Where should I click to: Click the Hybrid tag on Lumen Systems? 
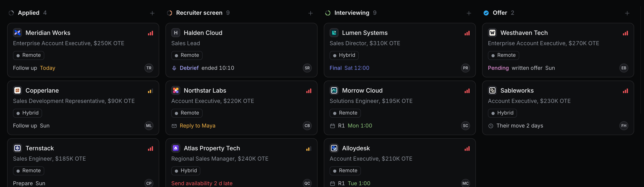pos(344,55)
